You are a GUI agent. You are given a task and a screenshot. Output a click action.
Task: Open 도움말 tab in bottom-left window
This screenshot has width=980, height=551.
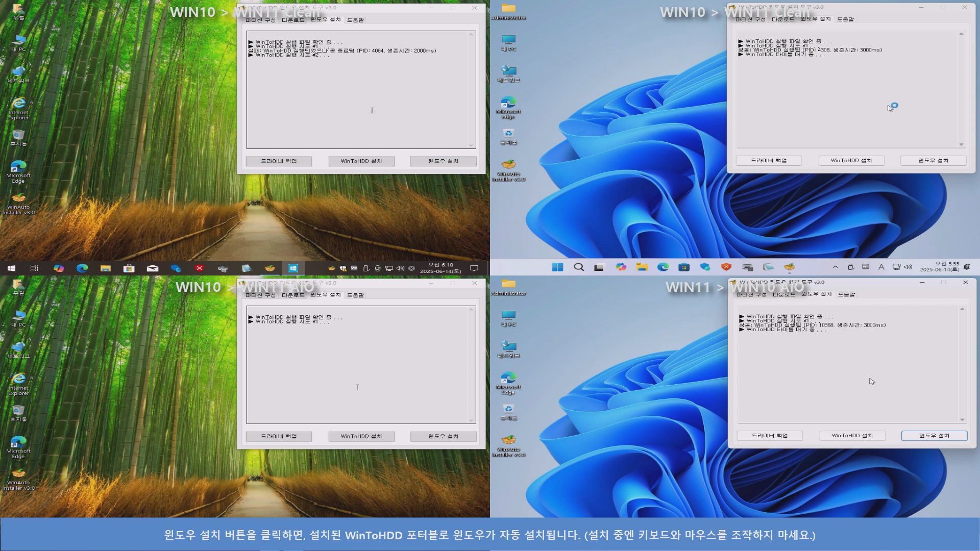[x=355, y=295]
